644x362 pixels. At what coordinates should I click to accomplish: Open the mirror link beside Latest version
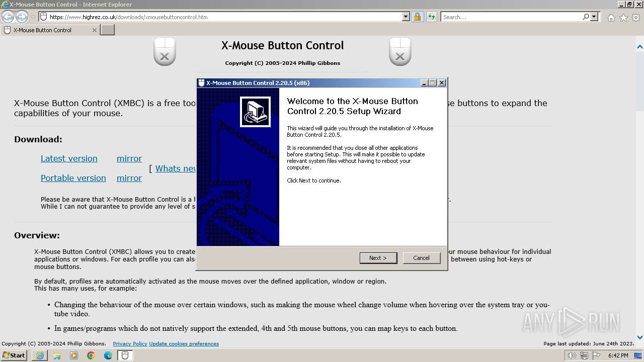[x=129, y=158]
